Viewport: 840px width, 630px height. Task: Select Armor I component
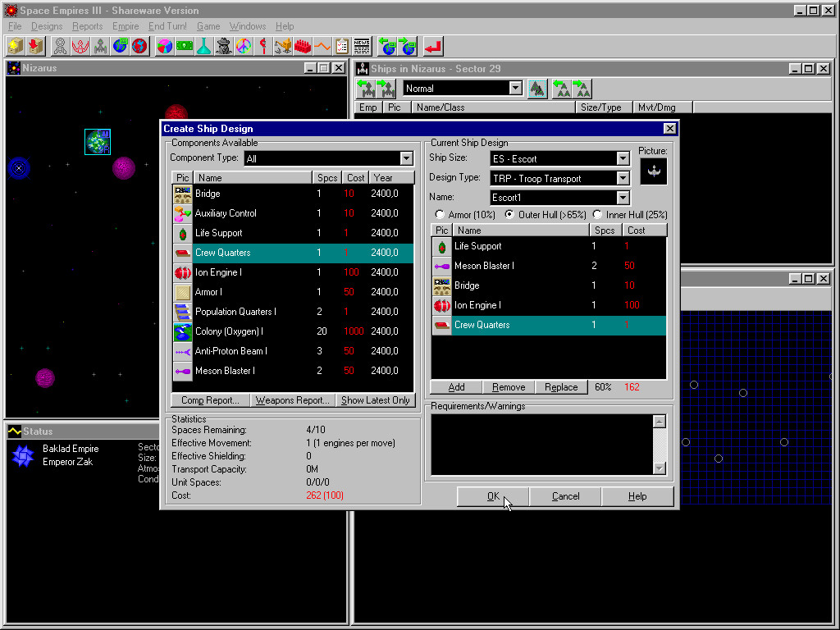[x=293, y=292]
